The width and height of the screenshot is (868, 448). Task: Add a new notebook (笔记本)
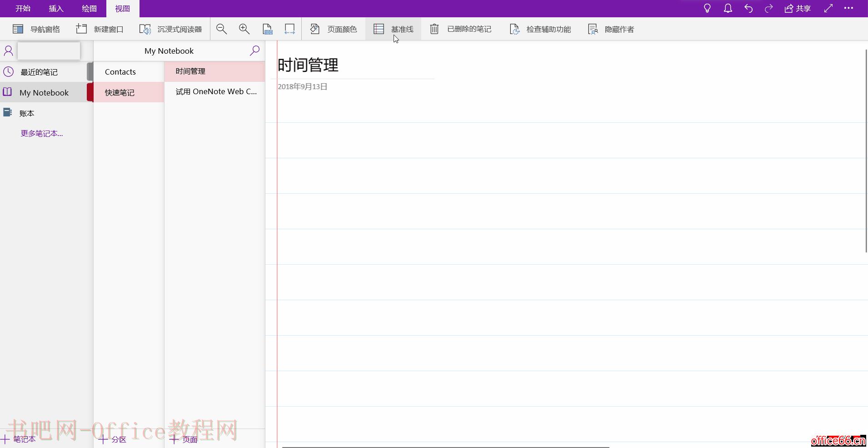click(19, 439)
